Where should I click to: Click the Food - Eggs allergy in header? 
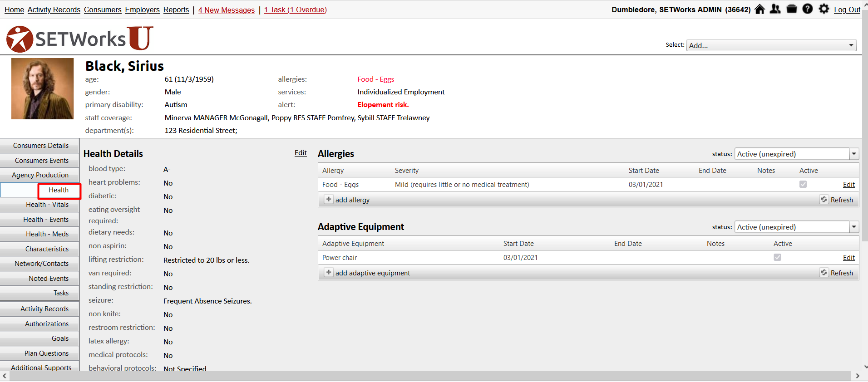pyautogui.click(x=376, y=79)
